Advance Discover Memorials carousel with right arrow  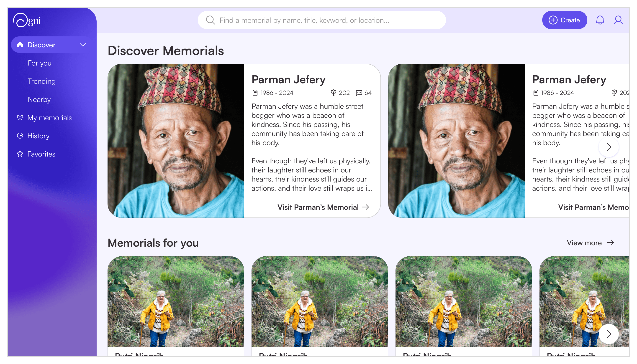tap(609, 147)
